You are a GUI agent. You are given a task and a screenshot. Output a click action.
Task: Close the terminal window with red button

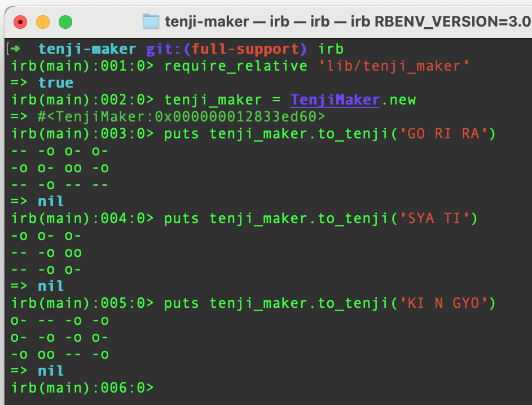point(20,22)
